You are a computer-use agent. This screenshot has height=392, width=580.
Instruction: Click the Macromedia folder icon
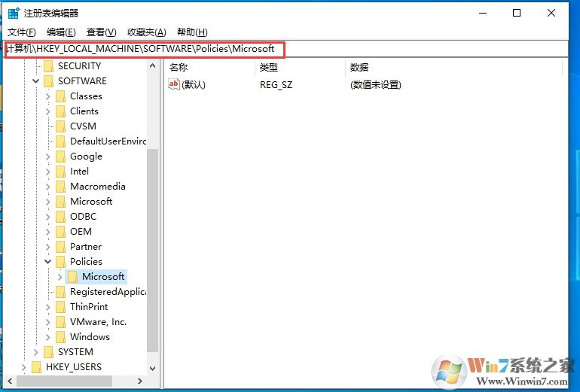[60, 187]
